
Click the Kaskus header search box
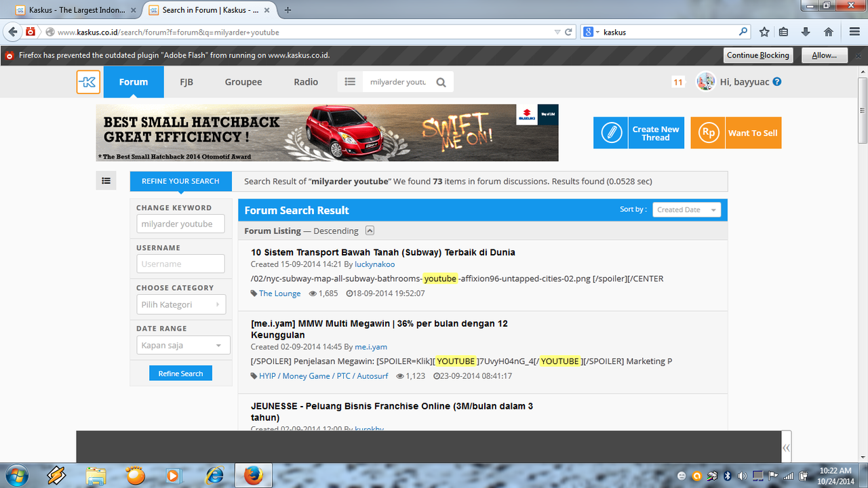(398, 82)
